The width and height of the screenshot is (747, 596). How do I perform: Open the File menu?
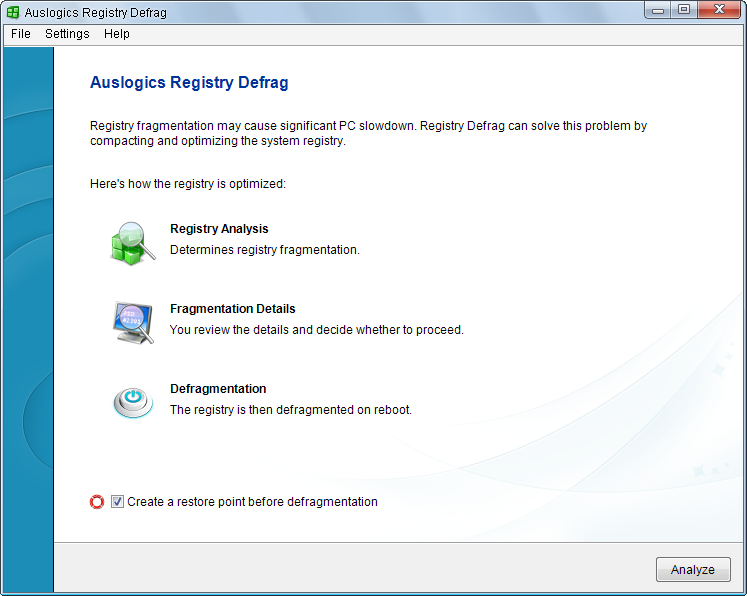click(x=21, y=34)
